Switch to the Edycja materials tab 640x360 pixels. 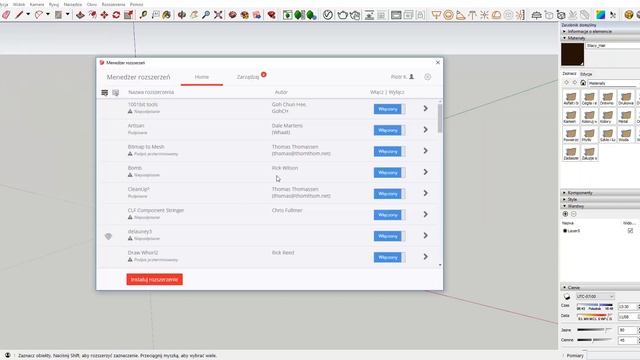pos(586,74)
